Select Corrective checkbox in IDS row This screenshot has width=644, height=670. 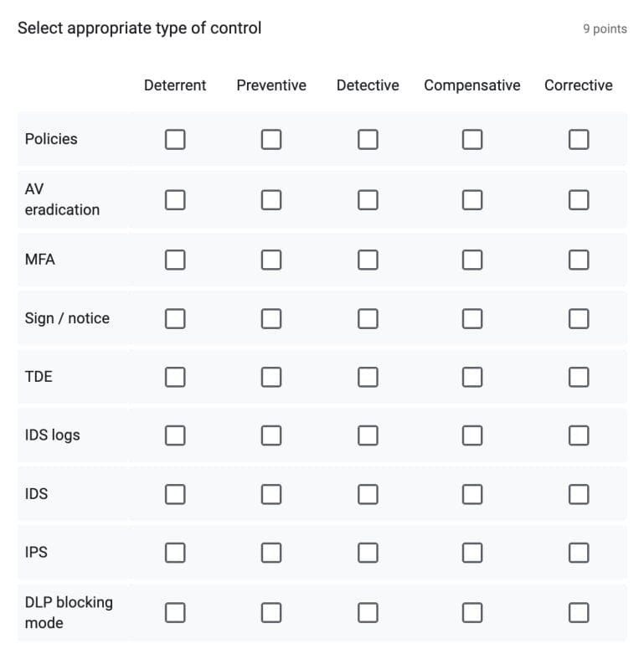579,494
